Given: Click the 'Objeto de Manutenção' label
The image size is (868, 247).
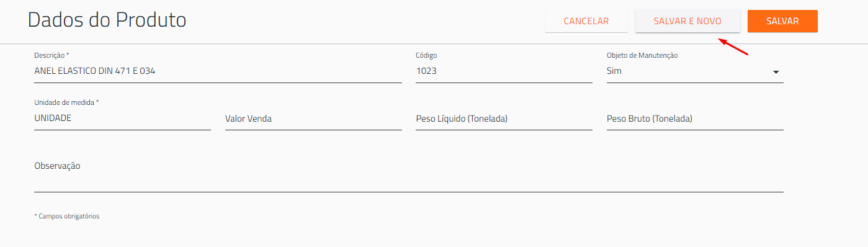Looking at the screenshot, I should [642, 55].
